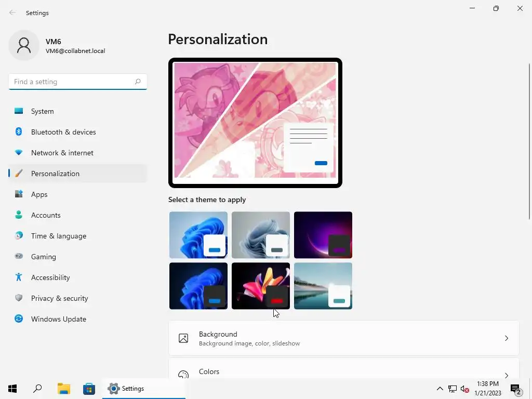Click the Bluetooth icon in sidebar

[19, 131]
